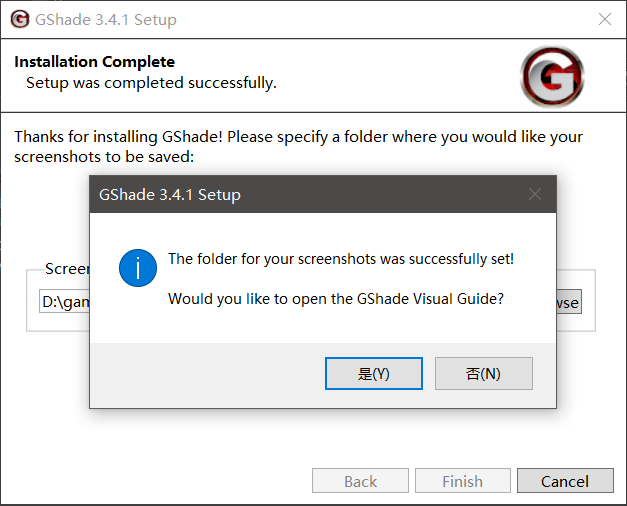
Task: Click the screenshot folder path field
Action: [65, 301]
